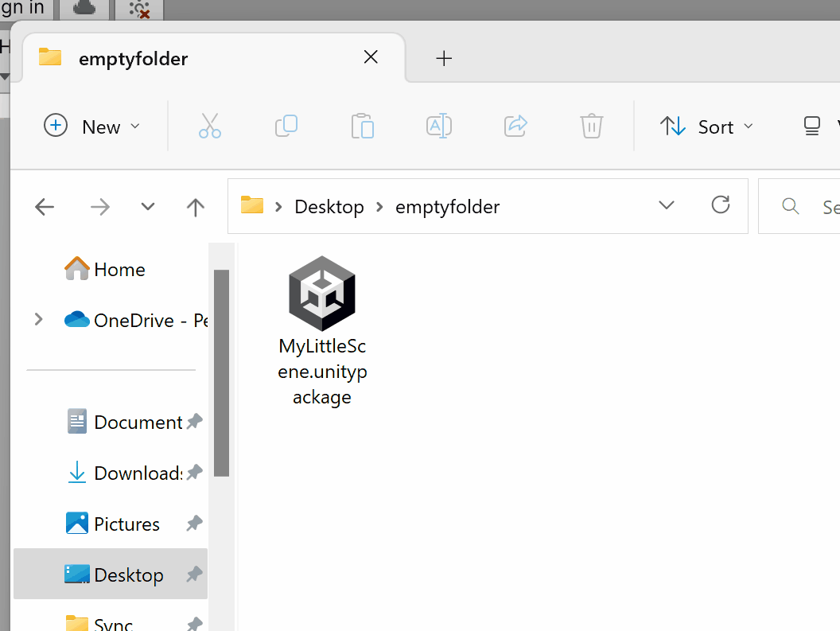
Task: Click the Rename icon in toolbar
Action: pyautogui.click(x=439, y=127)
